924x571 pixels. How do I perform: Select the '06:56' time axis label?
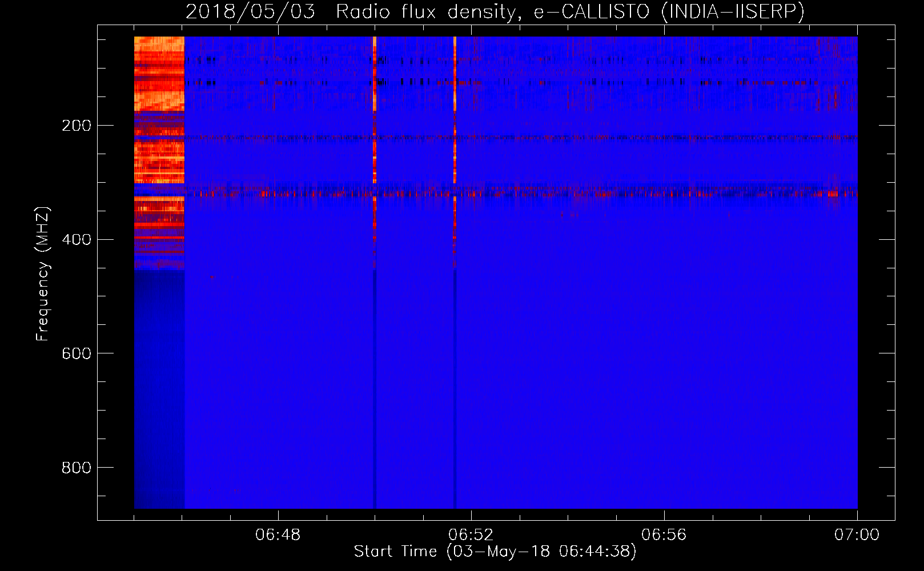pos(664,535)
